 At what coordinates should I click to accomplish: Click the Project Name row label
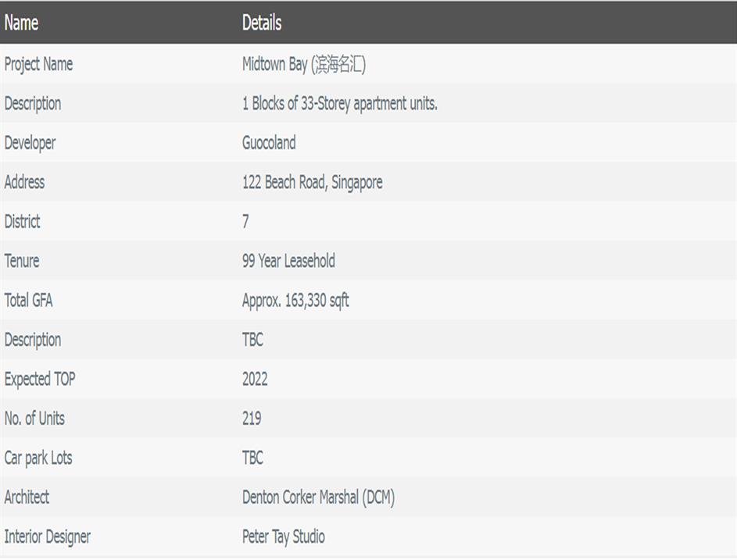pos(38,64)
